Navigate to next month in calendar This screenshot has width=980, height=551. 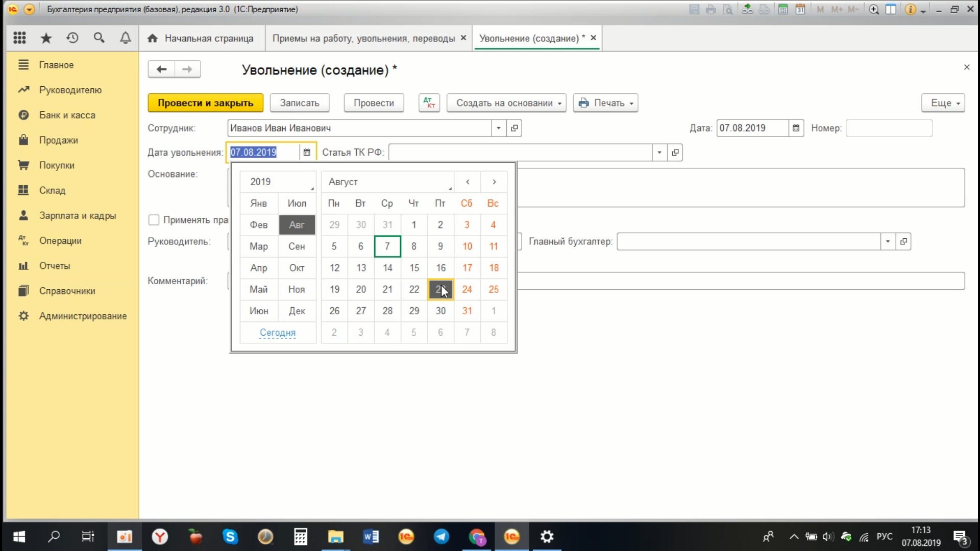(x=494, y=182)
